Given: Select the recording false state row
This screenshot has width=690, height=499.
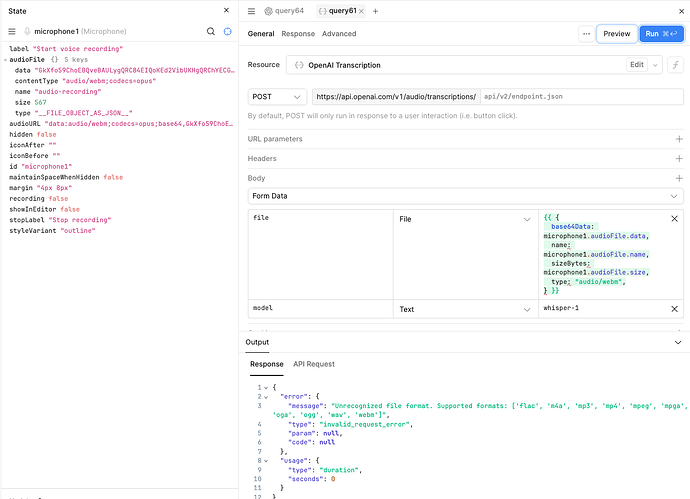Looking at the screenshot, I should pos(39,198).
